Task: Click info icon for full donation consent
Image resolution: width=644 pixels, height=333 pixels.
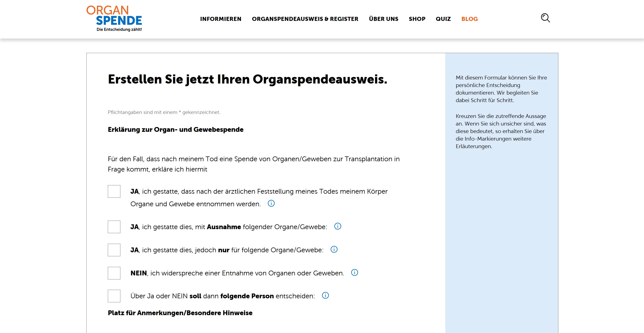Action: coord(271,203)
